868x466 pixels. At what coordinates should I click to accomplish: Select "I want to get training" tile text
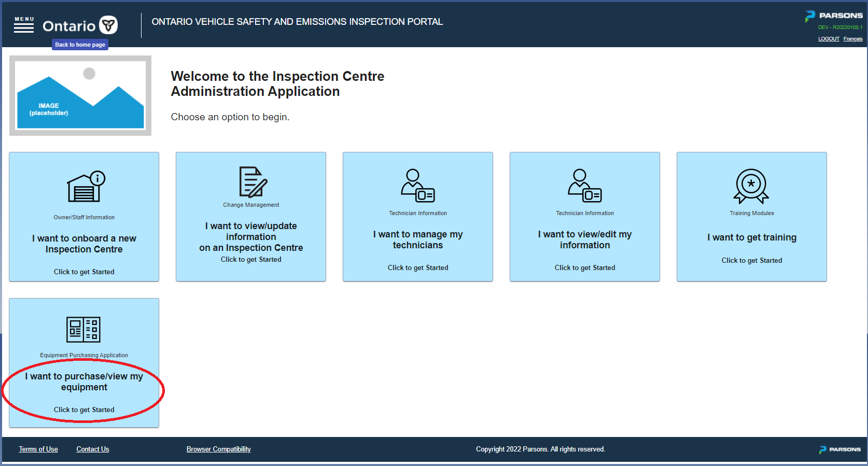point(752,237)
